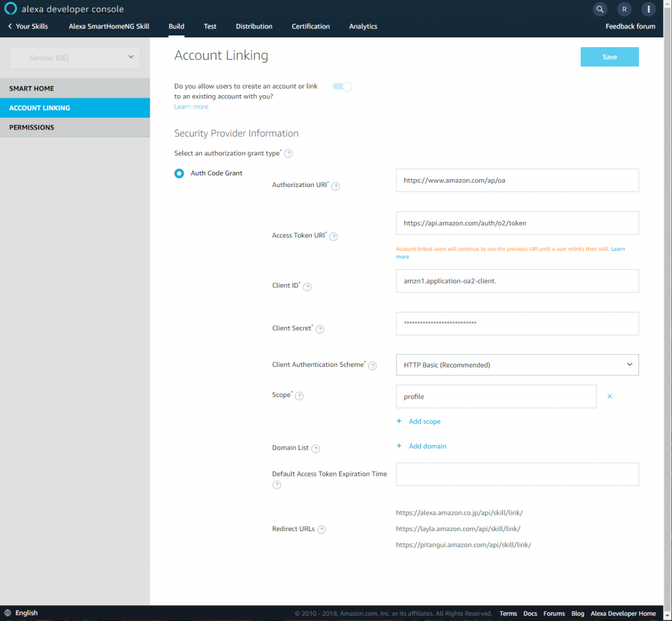The image size is (672, 621).
Task: Click the Client Secret help icon
Action: coord(320,329)
